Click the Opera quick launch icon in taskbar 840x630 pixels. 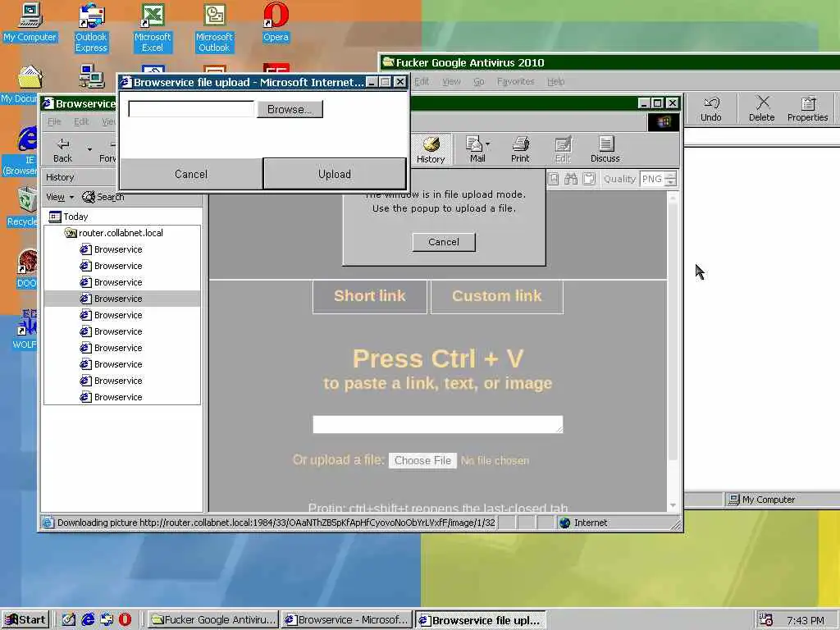click(125, 619)
